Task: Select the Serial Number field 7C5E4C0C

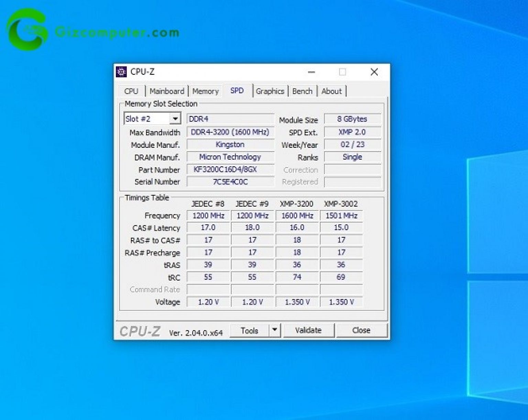Action: tap(230, 182)
